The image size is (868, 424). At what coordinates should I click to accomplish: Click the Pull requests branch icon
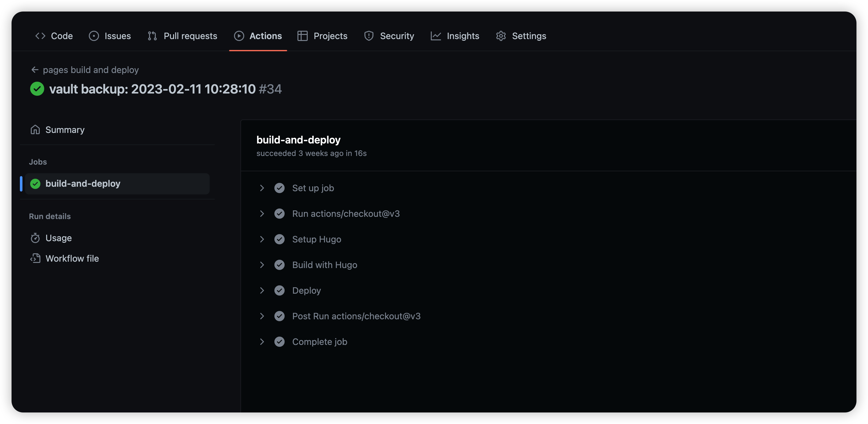click(x=152, y=36)
